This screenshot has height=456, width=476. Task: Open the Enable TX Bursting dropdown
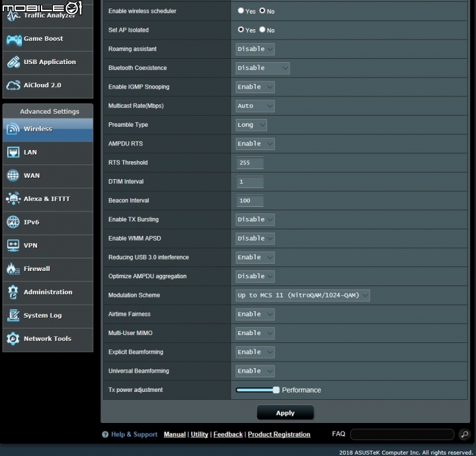255,219
